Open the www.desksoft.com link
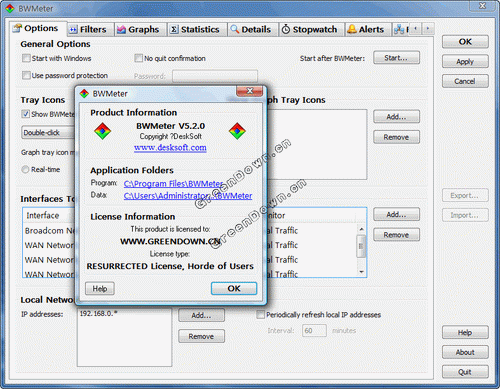 pos(170,148)
